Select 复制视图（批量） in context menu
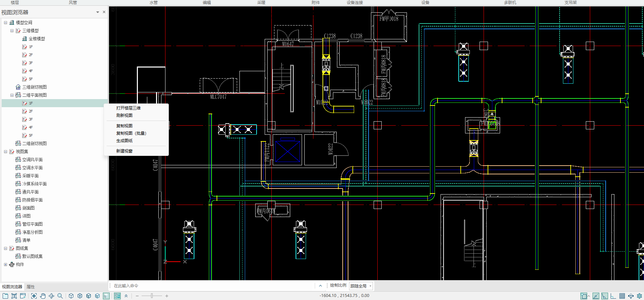Viewport: 644px width, 300px height. pyautogui.click(x=131, y=133)
